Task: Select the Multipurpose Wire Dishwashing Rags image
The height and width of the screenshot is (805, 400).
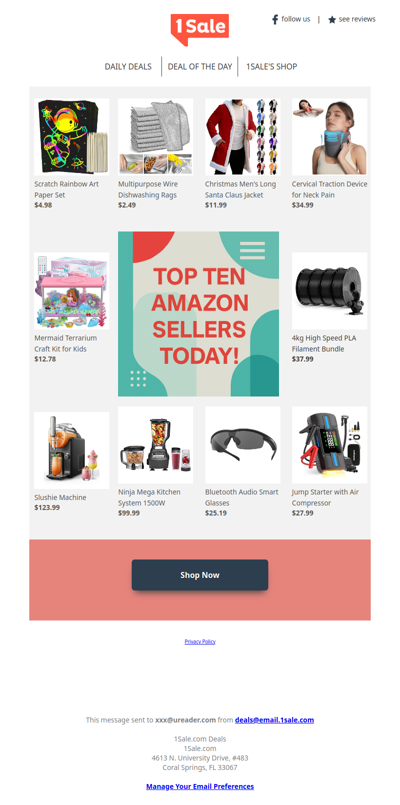Action: (x=156, y=137)
